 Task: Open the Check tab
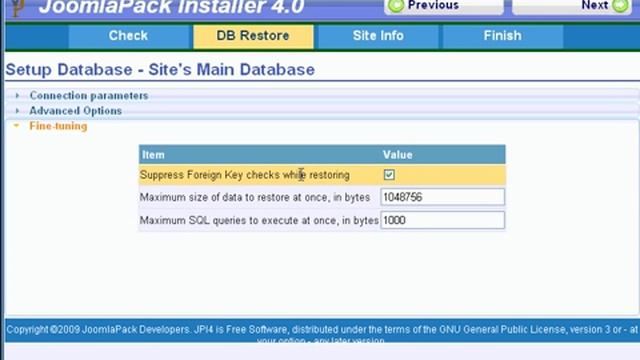pos(128,36)
